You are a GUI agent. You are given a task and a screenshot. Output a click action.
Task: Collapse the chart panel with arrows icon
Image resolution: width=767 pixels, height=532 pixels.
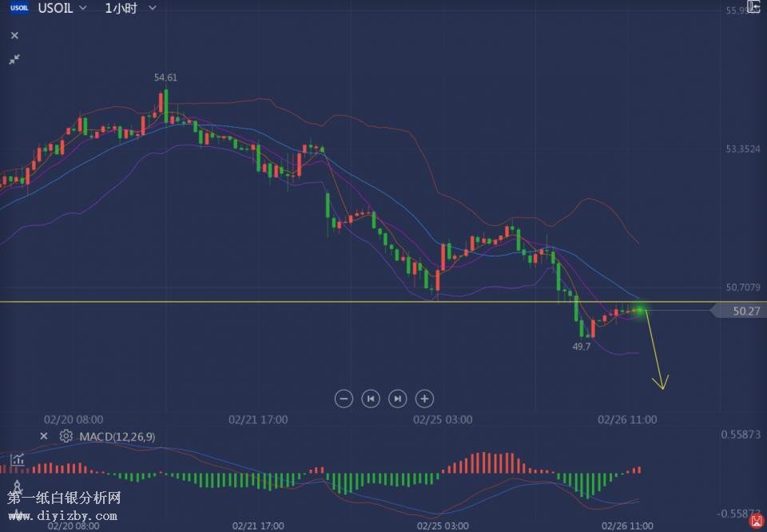tap(14, 59)
